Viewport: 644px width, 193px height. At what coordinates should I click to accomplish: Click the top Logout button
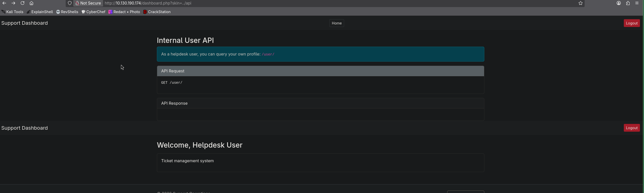[632, 23]
